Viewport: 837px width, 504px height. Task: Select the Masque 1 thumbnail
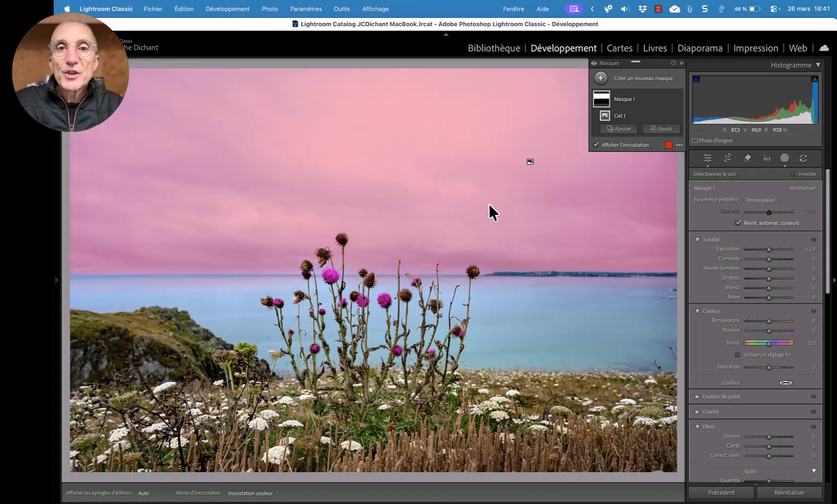601,99
